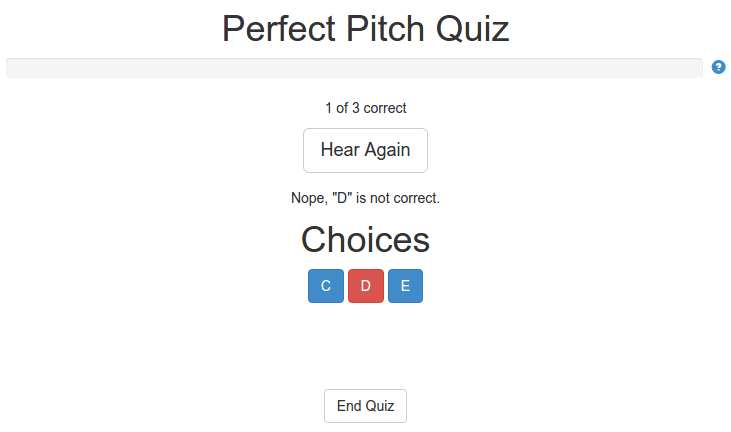Show help via the circular ? icon
Viewport: 731px width, 432px height.
point(718,67)
